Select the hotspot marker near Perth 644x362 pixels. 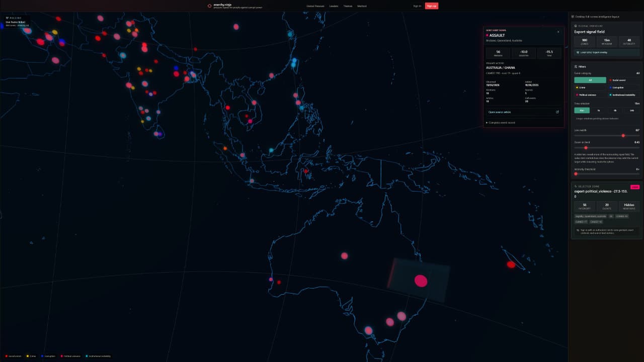coord(271,280)
